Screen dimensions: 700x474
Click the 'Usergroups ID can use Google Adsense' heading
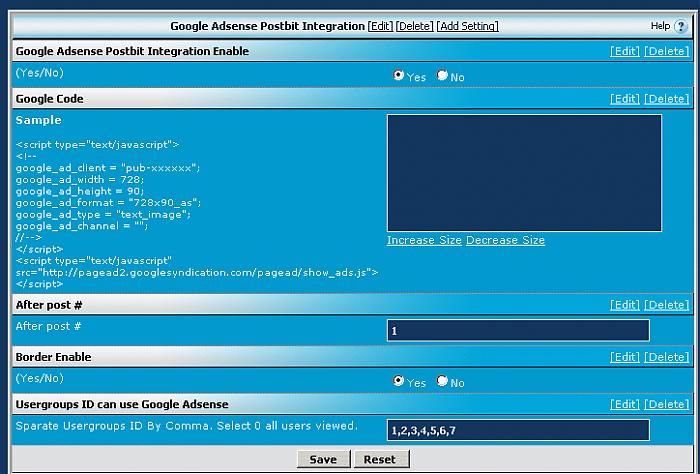click(x=122, y=404)
